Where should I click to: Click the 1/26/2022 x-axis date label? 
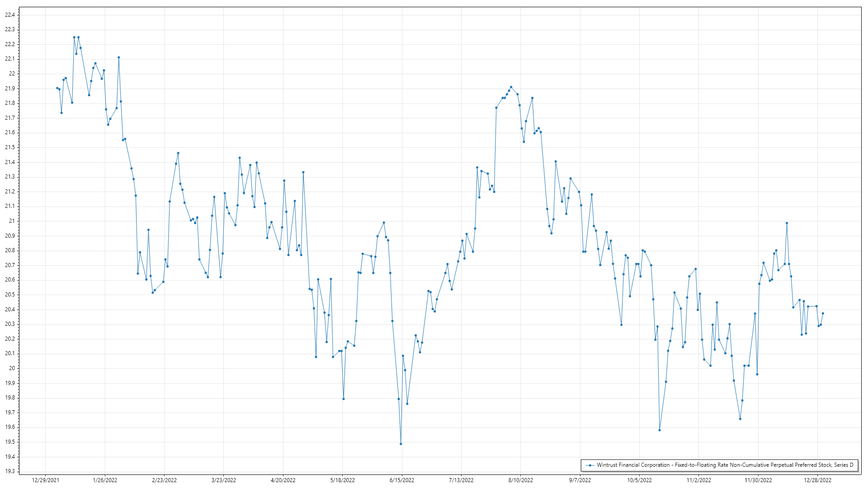coord(105,480)
